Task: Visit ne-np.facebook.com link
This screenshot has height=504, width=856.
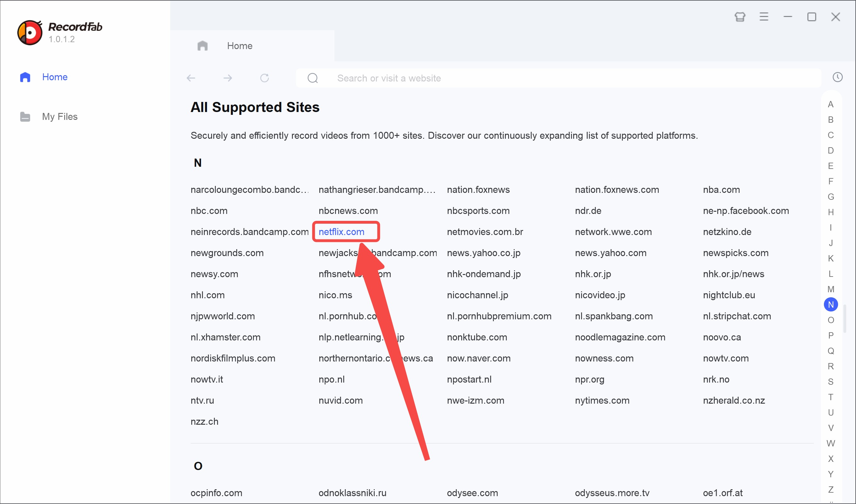Action: (746, 210)
